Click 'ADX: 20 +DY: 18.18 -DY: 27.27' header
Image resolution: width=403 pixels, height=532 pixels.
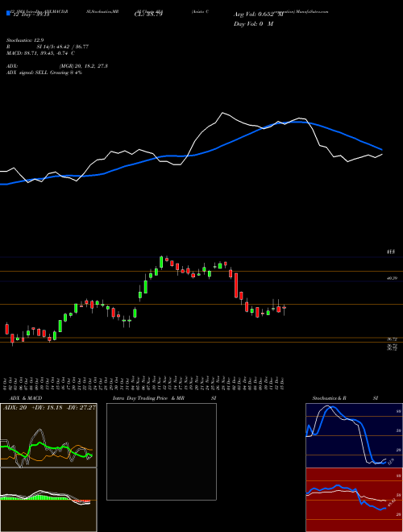(x=49, y=408)
